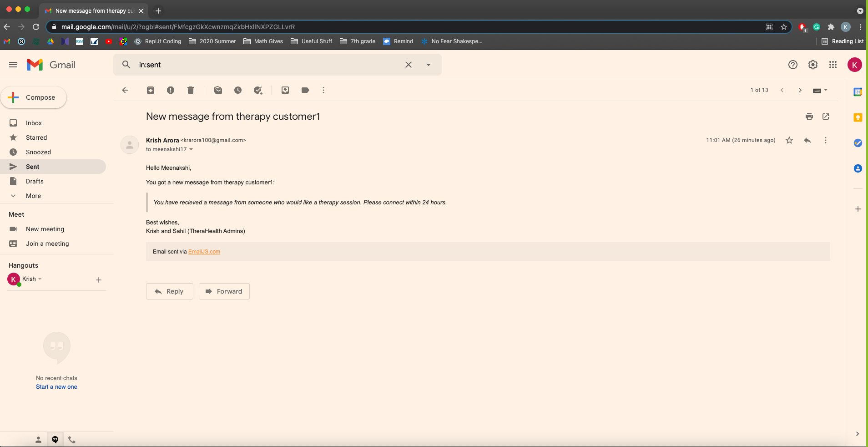Compose a new email
This screenshot has width=868, height=447.
(34, 97)
